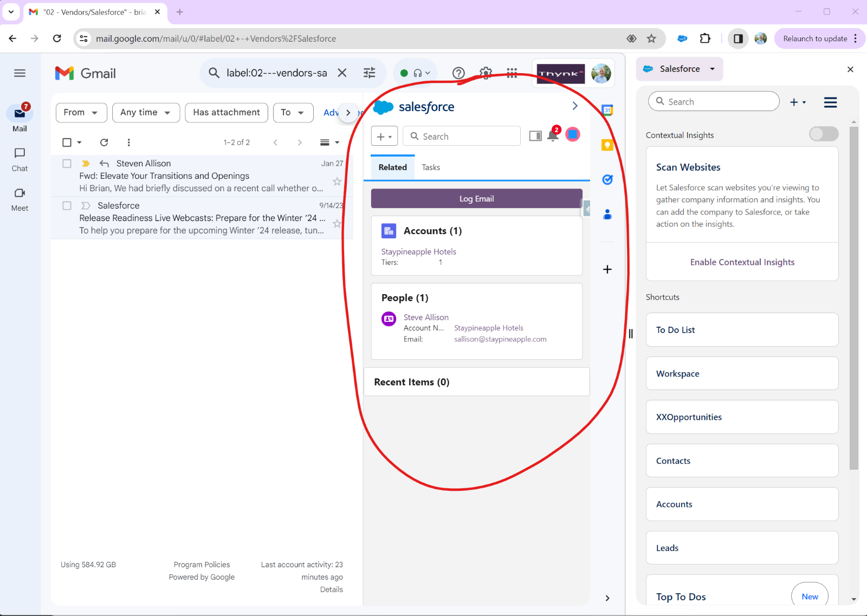The width and height of the screenshot is (867, 616).
Task: Open the split pane mode dropdown
Action: click(329, 142)
